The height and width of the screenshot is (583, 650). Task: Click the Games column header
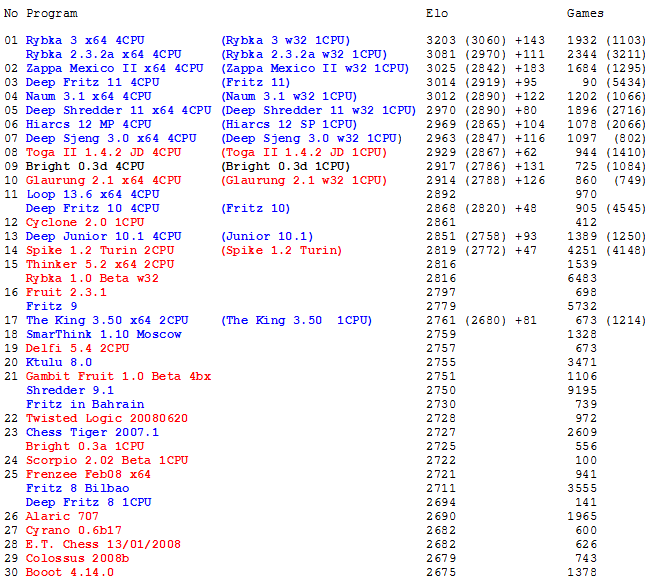point(585,14)
